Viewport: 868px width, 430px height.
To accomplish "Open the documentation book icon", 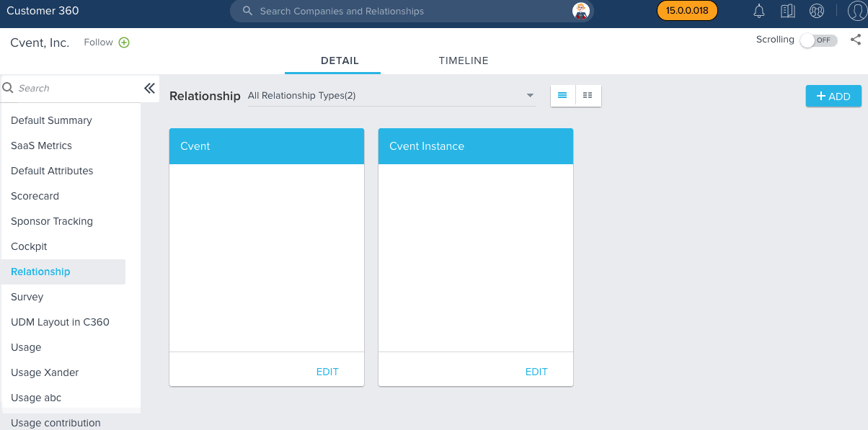I will 787,11.
